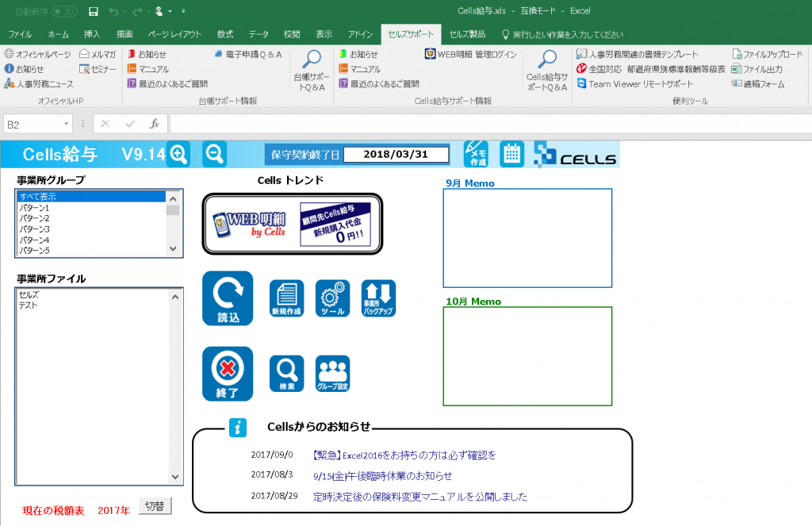The height and width of the screenshot is (526, 812).
Task: Open 連絡フォーム in ribbon
Action: 758,83
